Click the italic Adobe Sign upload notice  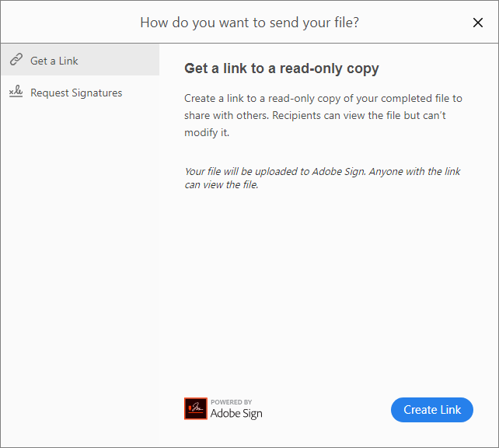322,178
